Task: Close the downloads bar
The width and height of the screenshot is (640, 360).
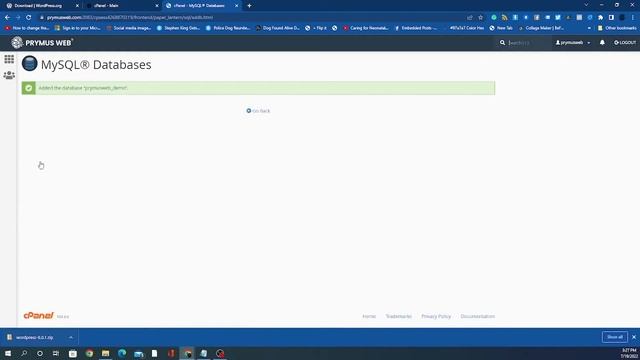Action: pos(634,337)
